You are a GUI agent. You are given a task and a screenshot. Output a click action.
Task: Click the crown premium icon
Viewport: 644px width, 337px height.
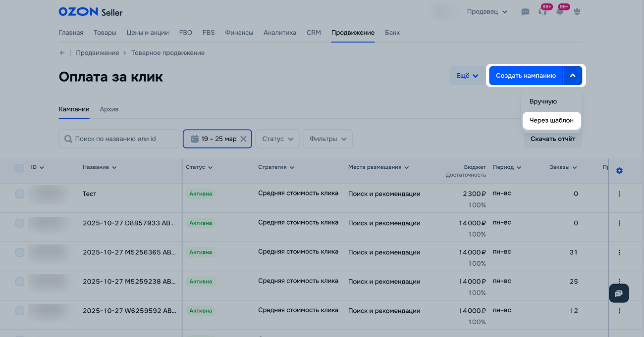[x=577, y=12]
